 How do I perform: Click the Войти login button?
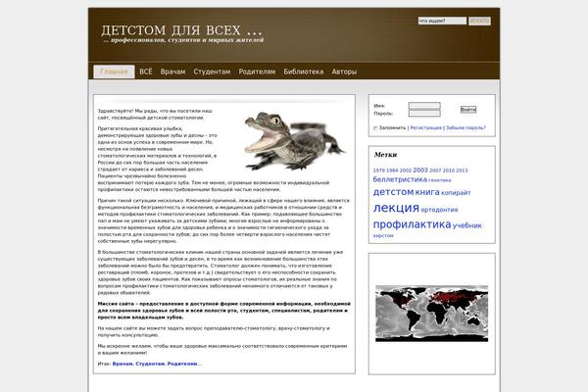coord(468,110)
